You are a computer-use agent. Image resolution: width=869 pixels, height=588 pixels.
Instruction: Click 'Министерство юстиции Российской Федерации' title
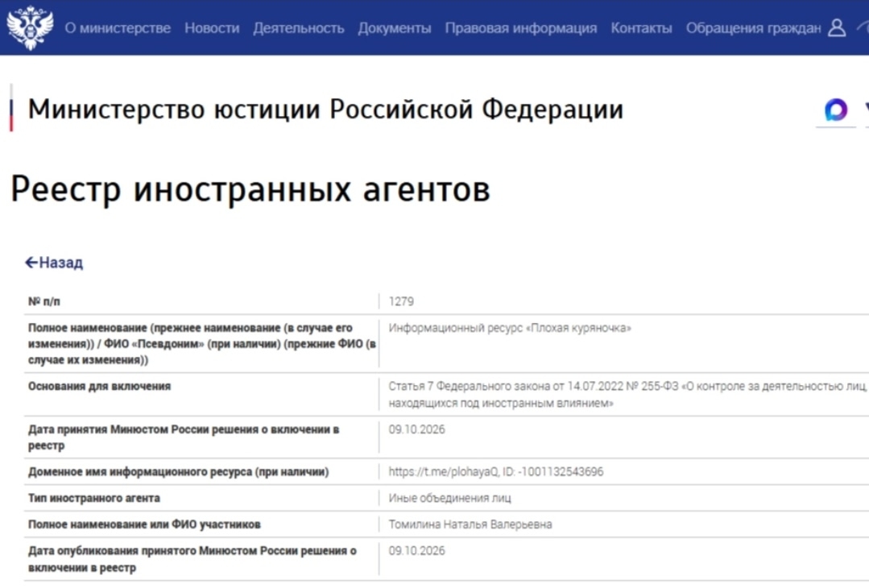point(325,110)
